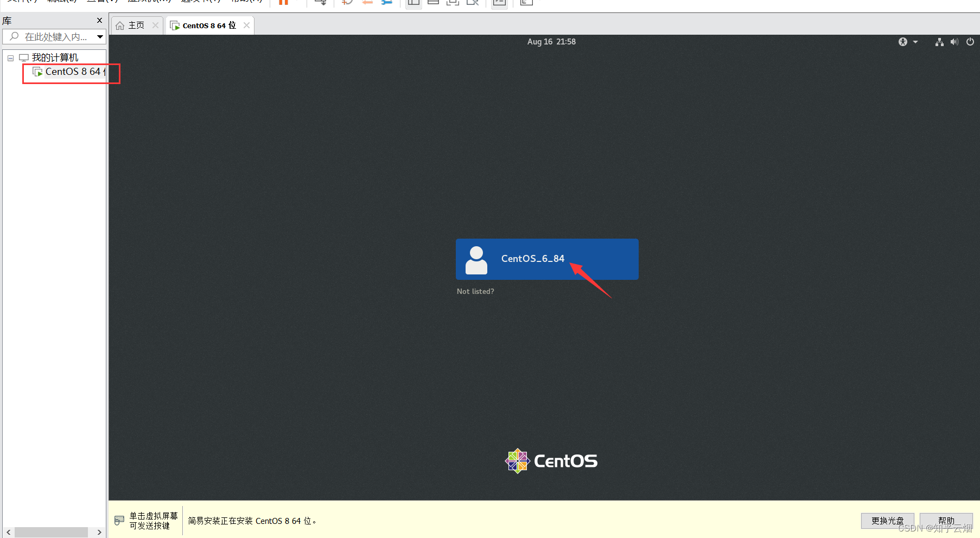
Task: Close the library panel with its X
Action: [99, 21]
